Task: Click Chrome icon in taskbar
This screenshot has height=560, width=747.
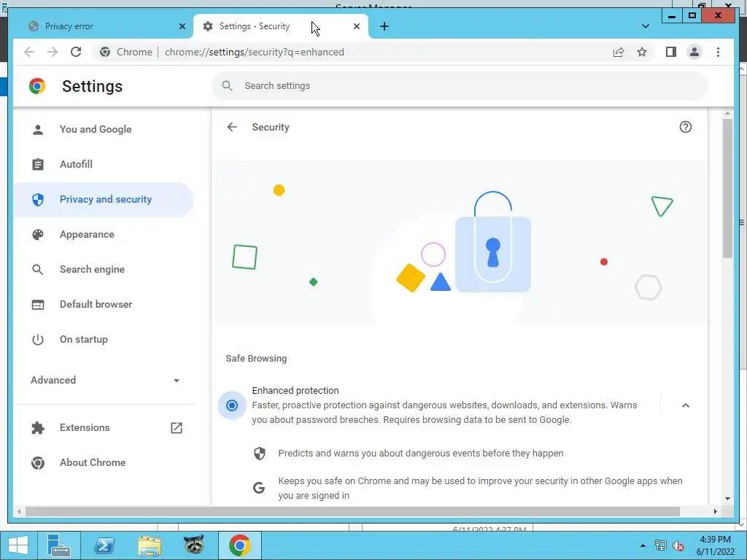Action: 239,545
